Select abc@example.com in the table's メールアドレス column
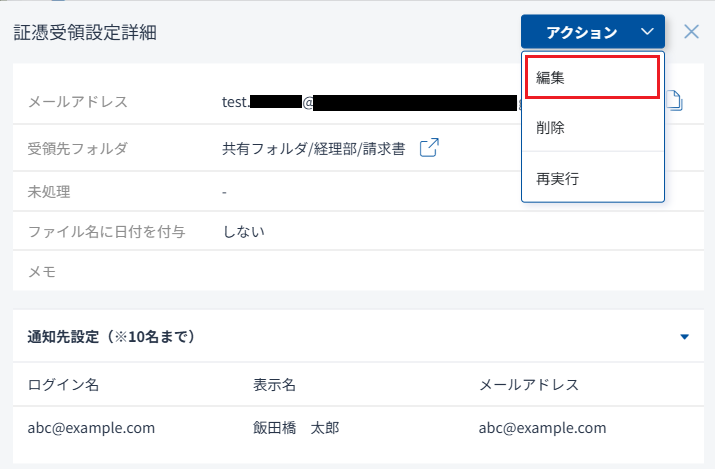The image size is (715, 469). click(x=542, y=428)
